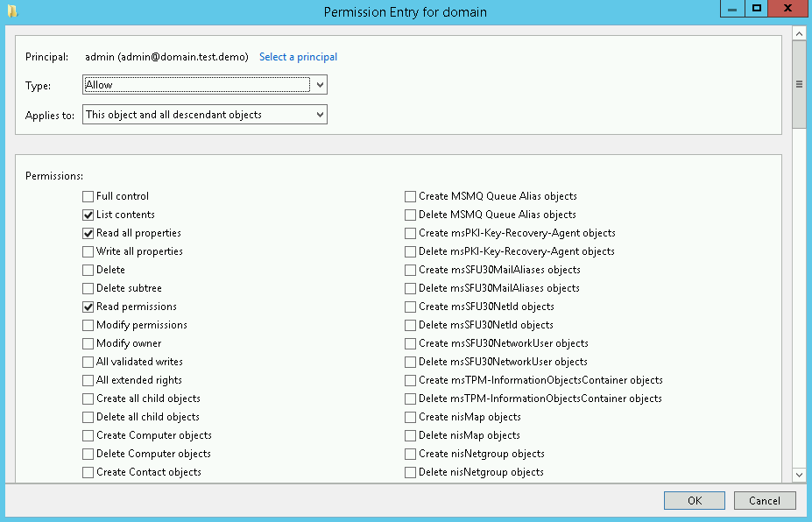This screenshot has width=812, height=522.
Task: Click the scrollbar down arrow
Action: [799, 475]
